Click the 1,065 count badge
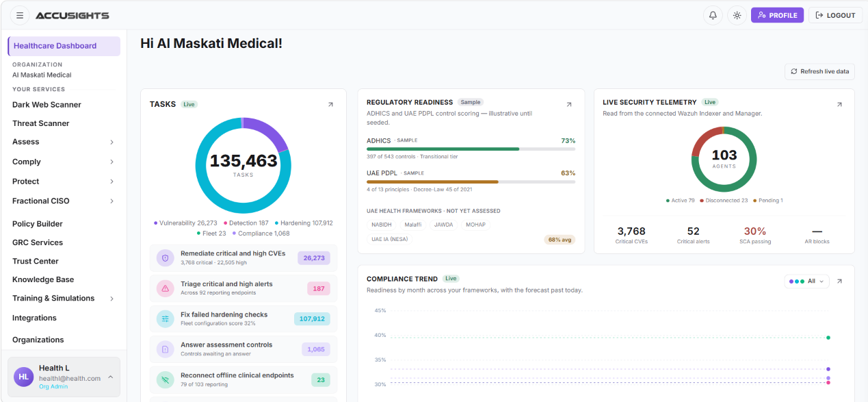 coord(316,349)
